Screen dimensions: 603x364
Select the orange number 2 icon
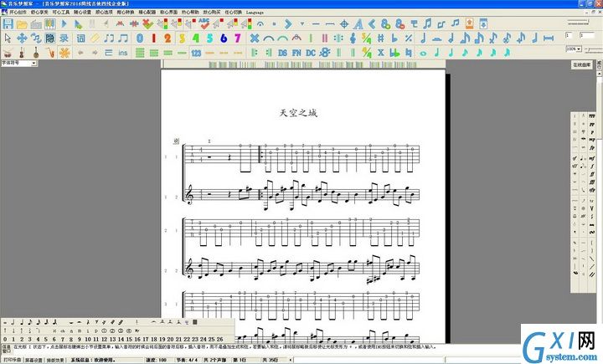point(167,38)
